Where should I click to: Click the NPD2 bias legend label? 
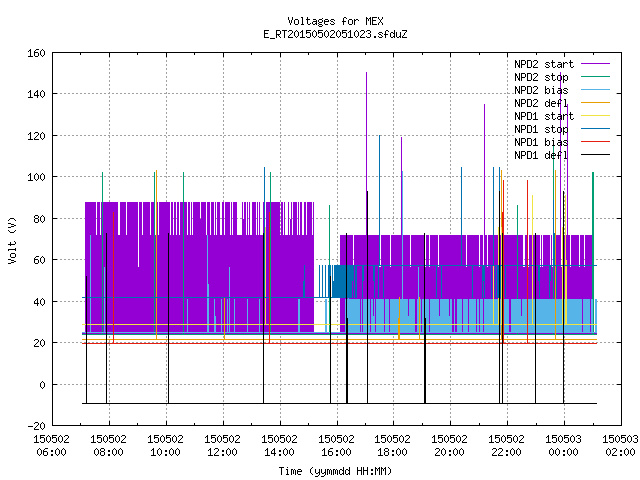point(541,90)
